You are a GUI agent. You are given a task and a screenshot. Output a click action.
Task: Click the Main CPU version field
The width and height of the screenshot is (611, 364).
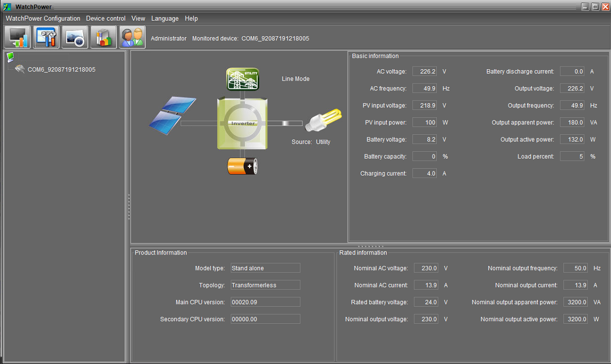265,302
